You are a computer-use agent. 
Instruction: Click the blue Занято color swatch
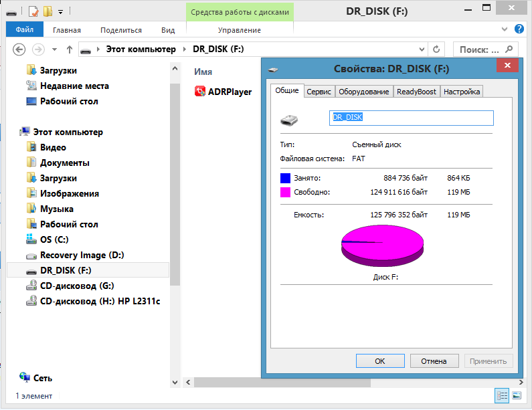pos(285,178)
